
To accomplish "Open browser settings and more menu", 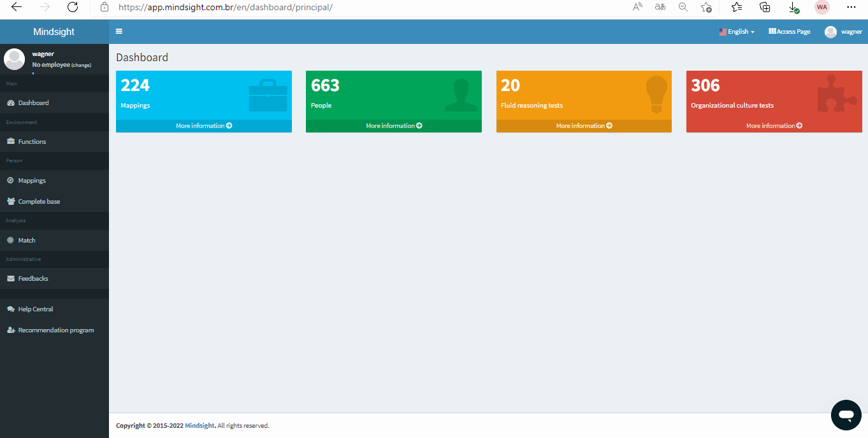I will 851,7.
